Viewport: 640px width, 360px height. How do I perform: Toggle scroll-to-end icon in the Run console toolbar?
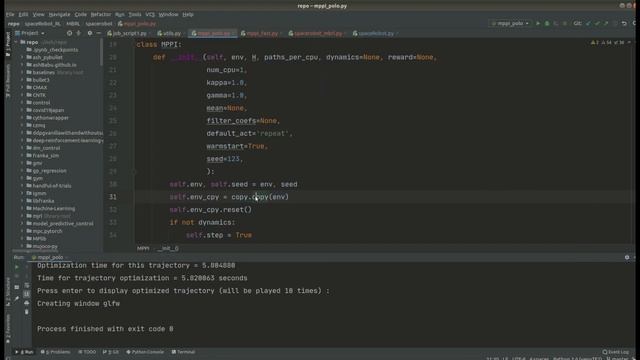click(x=27, y=294)
